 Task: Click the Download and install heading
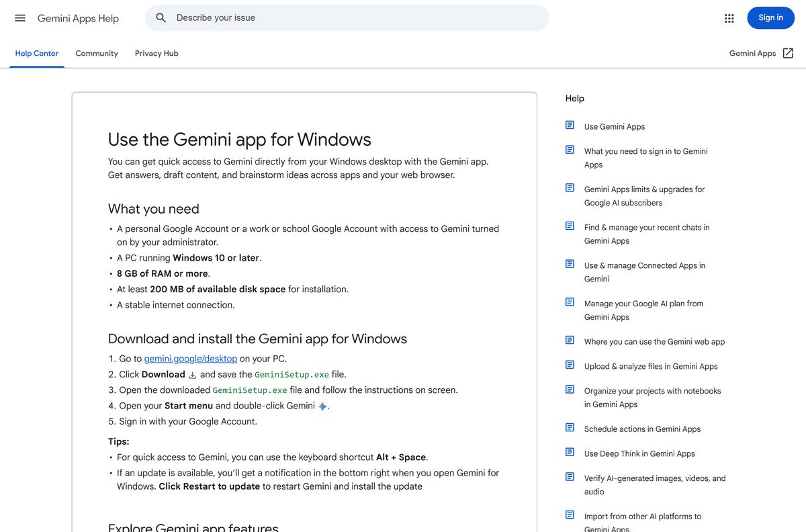tap(257, 339)
